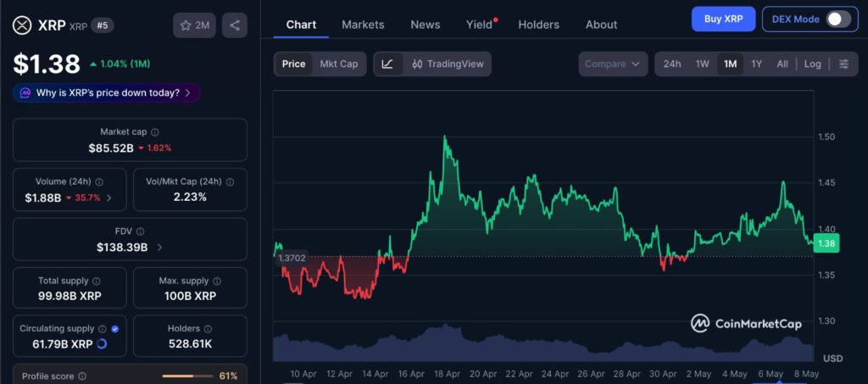This screenshot has height=384, width=868.
Task: Click the 1.3702 opening price marker
Action: [x=292, y=258]
